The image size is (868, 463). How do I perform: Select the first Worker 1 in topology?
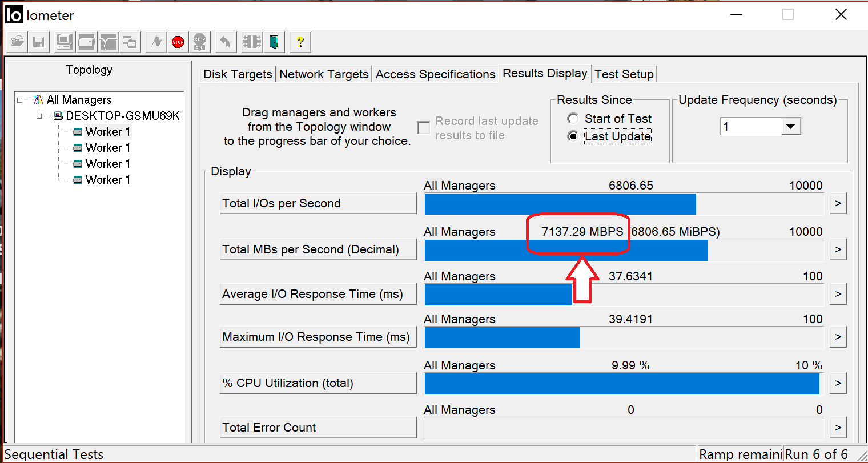[x=107, y=132]
